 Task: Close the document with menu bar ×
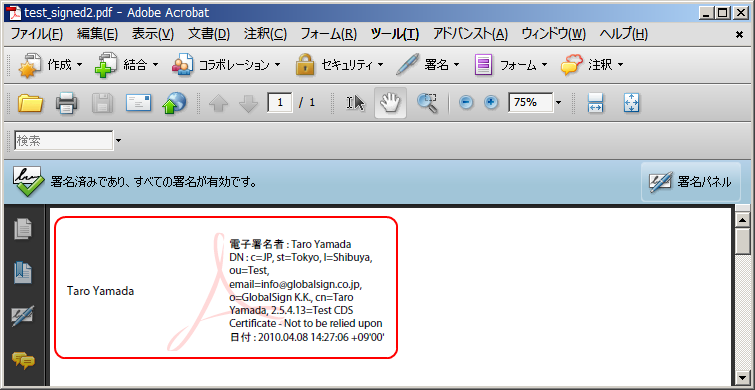[740, 34]
